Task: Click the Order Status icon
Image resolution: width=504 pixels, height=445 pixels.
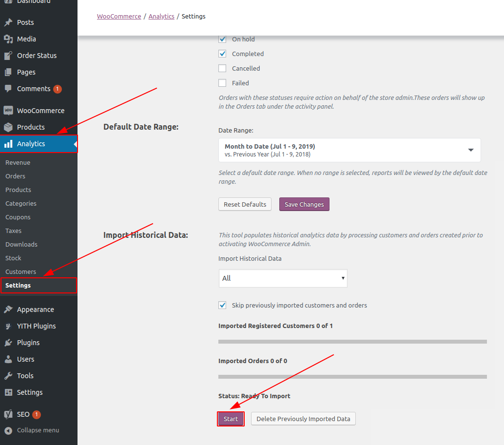Action: (8, 56)
